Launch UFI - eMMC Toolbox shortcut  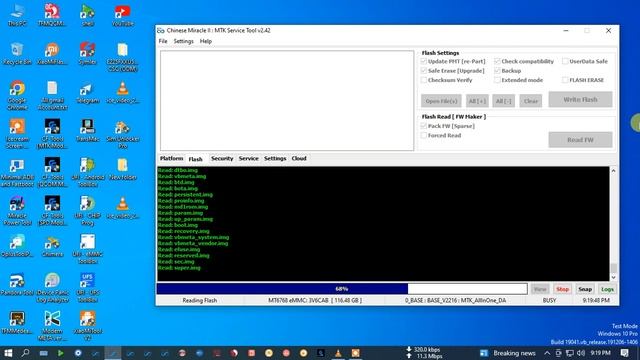[87, 249]
